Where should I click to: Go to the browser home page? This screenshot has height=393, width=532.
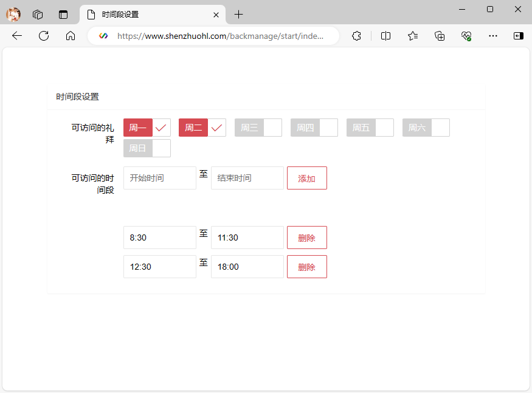click(x=71, y=36)
